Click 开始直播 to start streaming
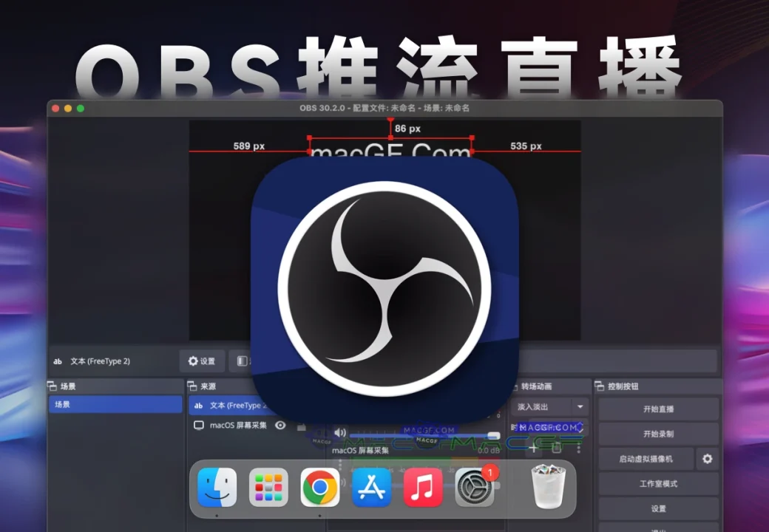The width and height of the screenshot is (769, 532). tap(657, 408)
